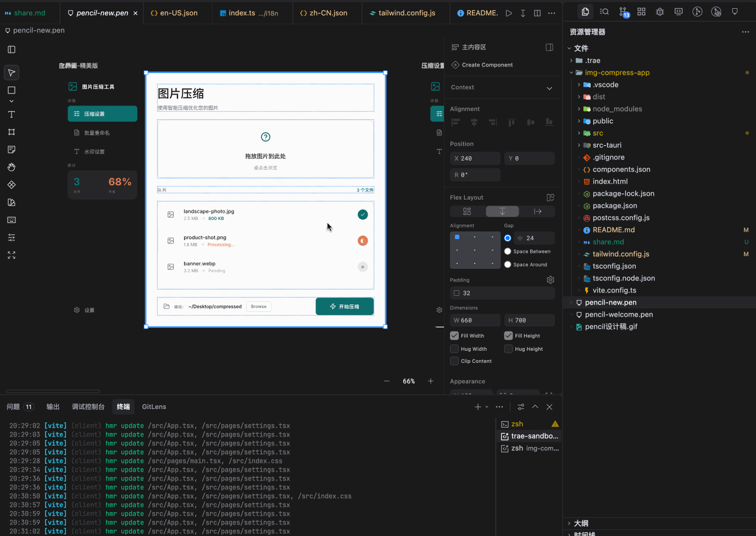Click the zoom in plus control
Image resolution: width=756 pixels, height=536 pixels.
(431, 381)
